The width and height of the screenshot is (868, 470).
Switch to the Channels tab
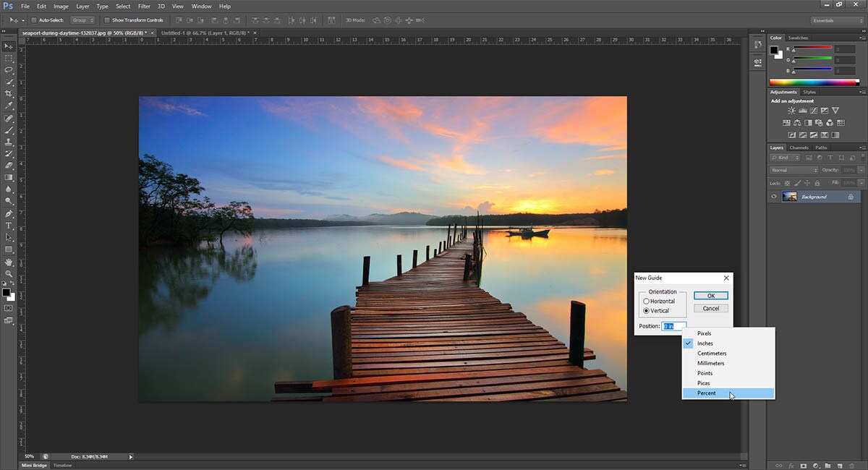(x=799, y=148)
